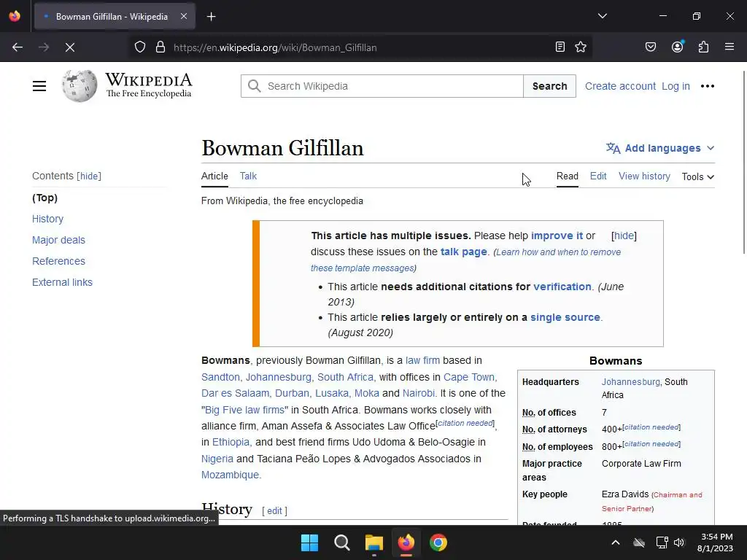
Task: Expand Add languages dropdown
Action: 660,148
